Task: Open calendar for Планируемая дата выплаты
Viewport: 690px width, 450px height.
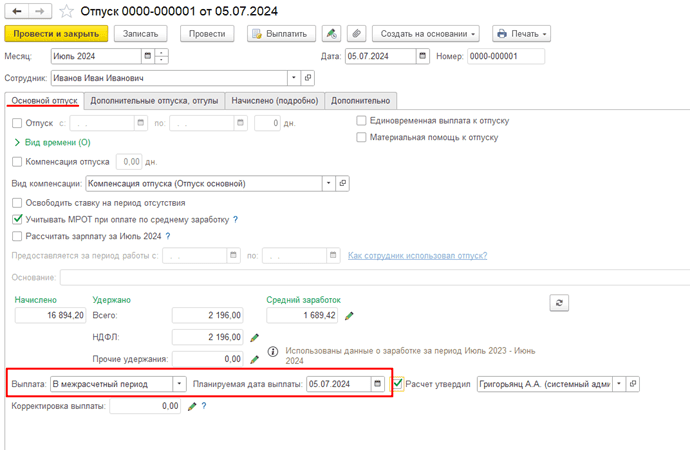Action: pyautogui.click(x=378, y=384)
